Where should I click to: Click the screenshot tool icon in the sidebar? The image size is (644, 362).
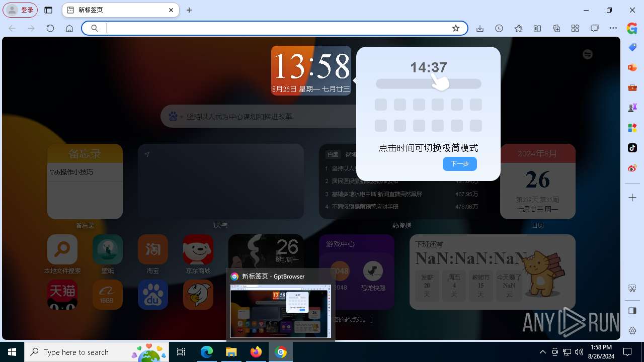coord(632,288)
